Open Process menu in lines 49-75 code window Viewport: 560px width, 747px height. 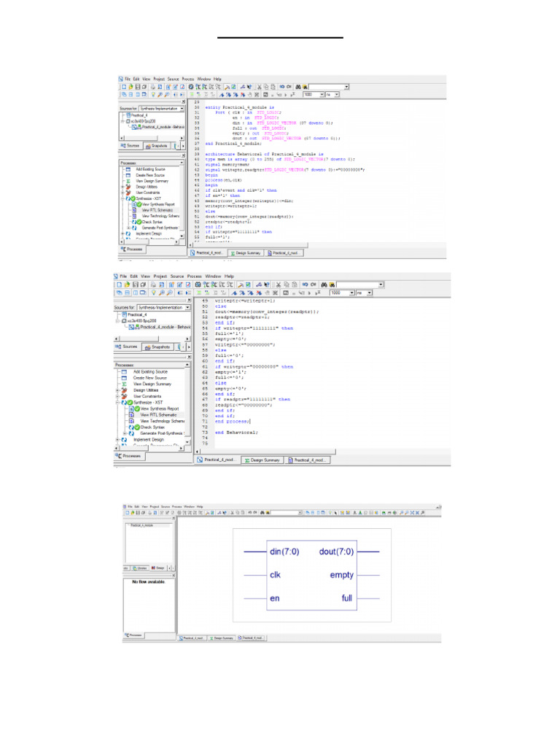click(x=195, y=276)
